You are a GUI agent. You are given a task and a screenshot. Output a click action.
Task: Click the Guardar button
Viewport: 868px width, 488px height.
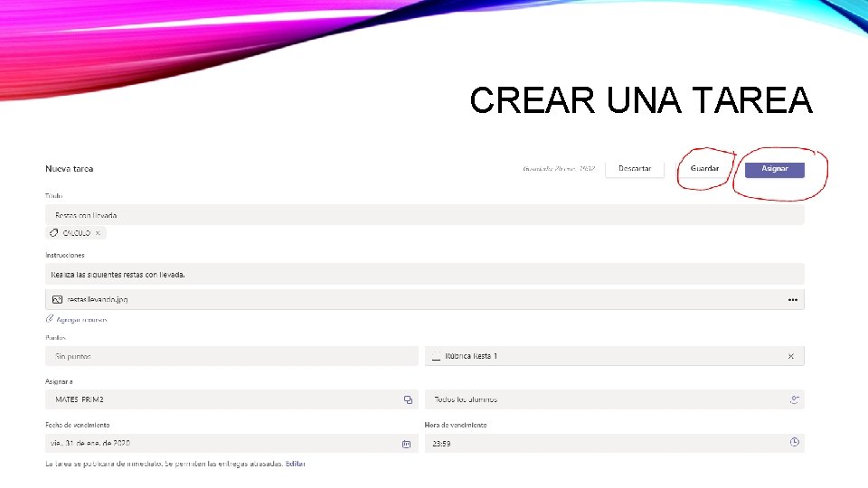click(x=704, y=169)
